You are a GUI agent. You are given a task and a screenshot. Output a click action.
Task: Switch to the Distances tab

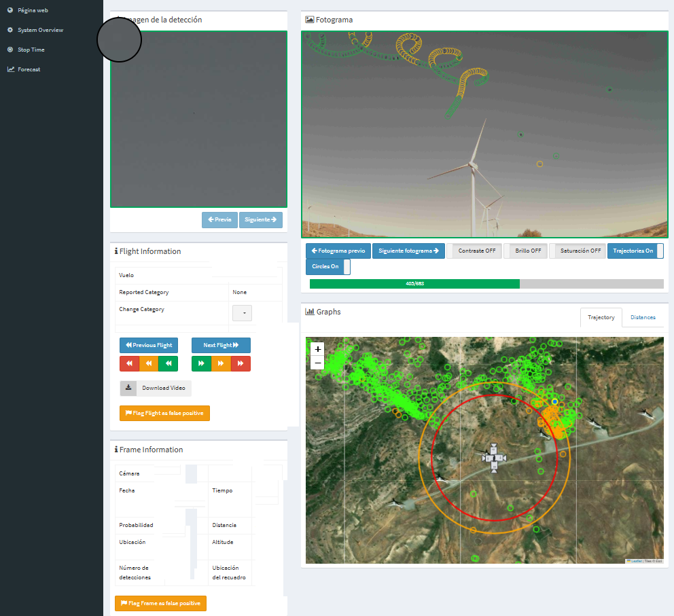(x=642, y=317)
